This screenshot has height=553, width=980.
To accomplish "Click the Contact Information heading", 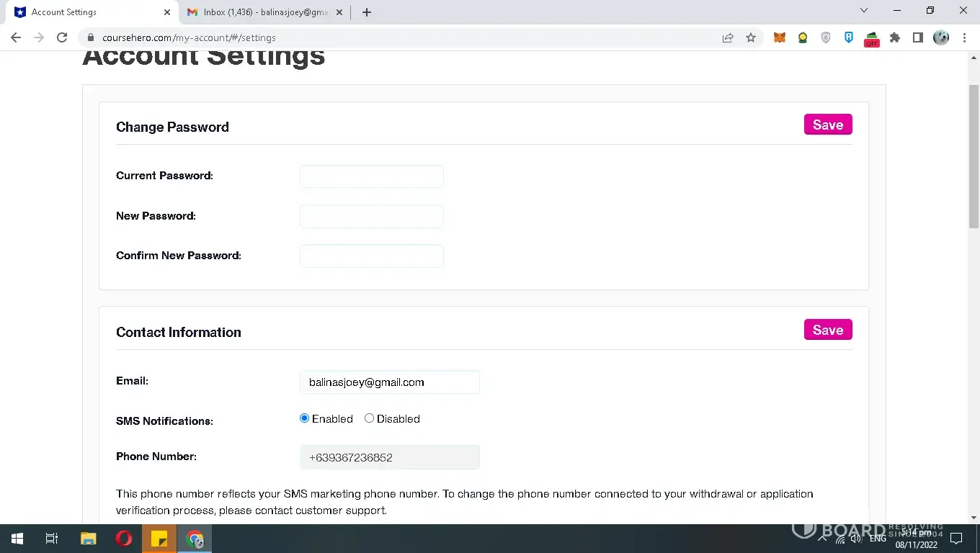I will (179, 332).
